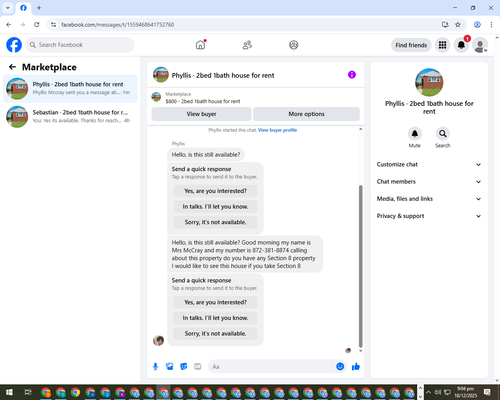Open the account profile avatar menu
The width and height of the screenshot is (500, 400).
(x=480, y=45)
